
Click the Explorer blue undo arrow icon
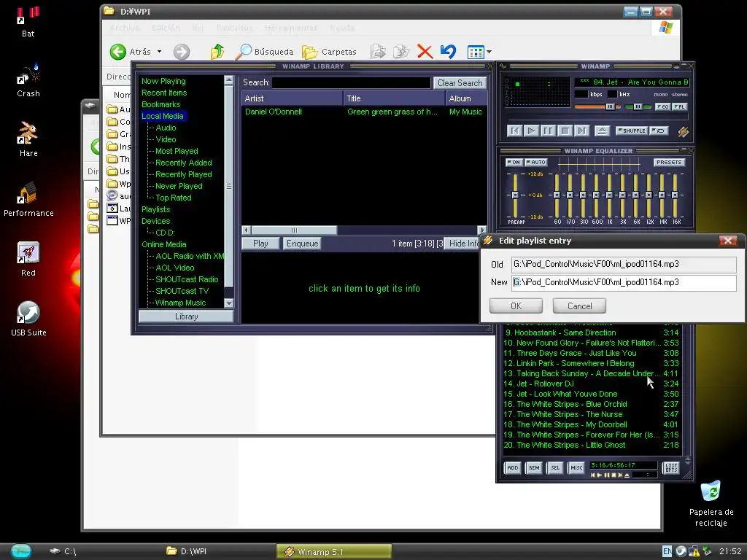click(x=448, y=52)
